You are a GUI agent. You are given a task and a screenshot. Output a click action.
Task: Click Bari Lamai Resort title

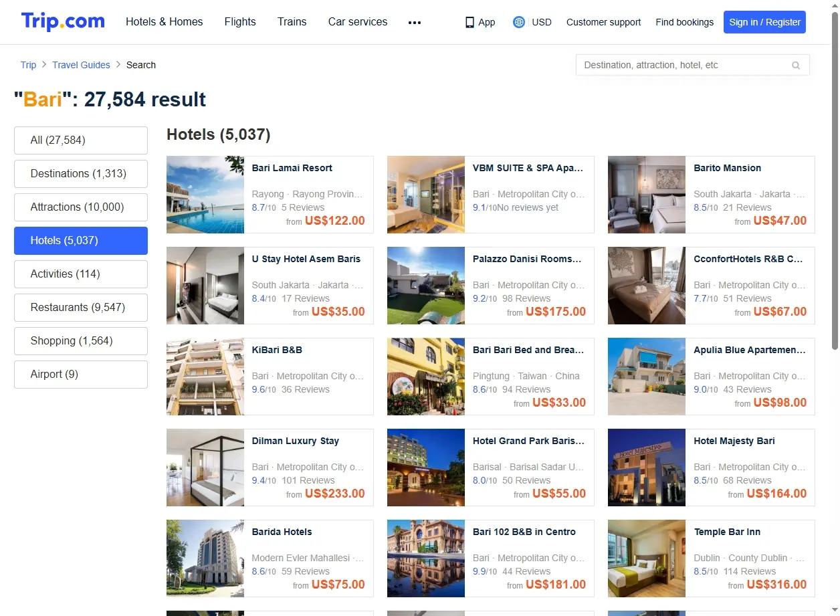(x=292, y=168)
